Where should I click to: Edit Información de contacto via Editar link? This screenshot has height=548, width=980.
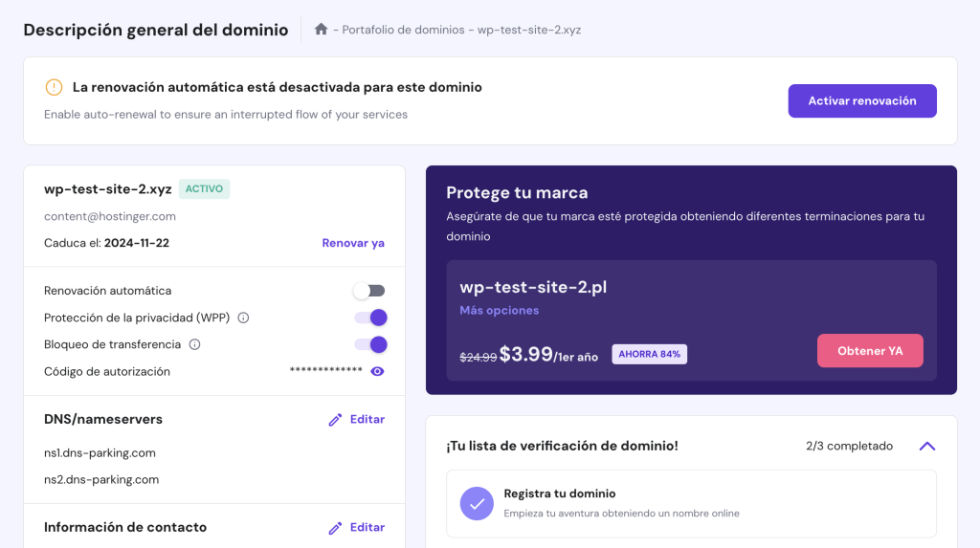(367, 527)
